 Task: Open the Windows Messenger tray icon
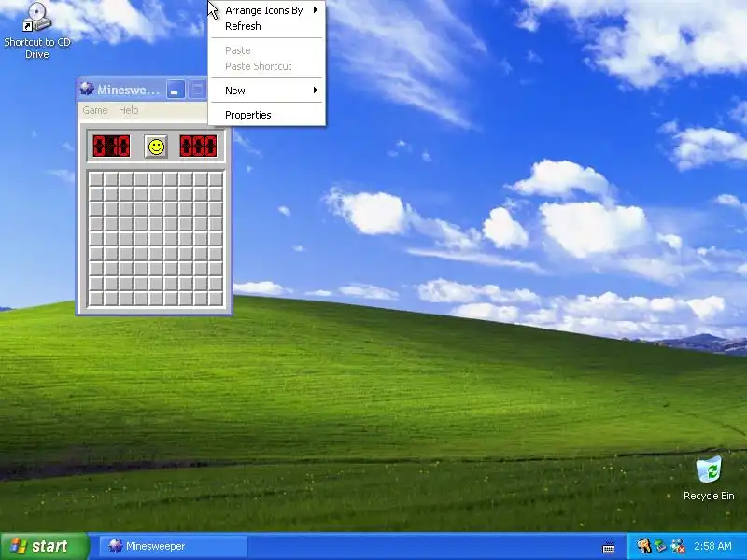coord(678,546)
